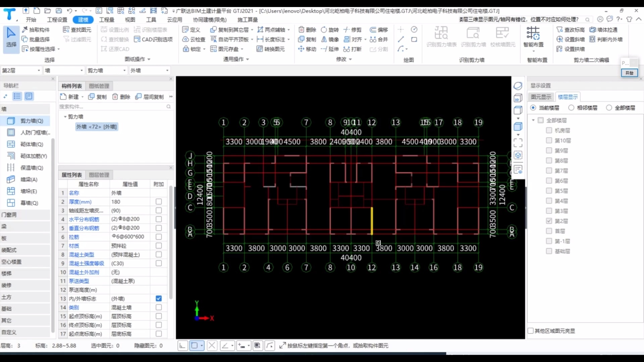Click 设置斜墙 slanted wall tool

571,39
